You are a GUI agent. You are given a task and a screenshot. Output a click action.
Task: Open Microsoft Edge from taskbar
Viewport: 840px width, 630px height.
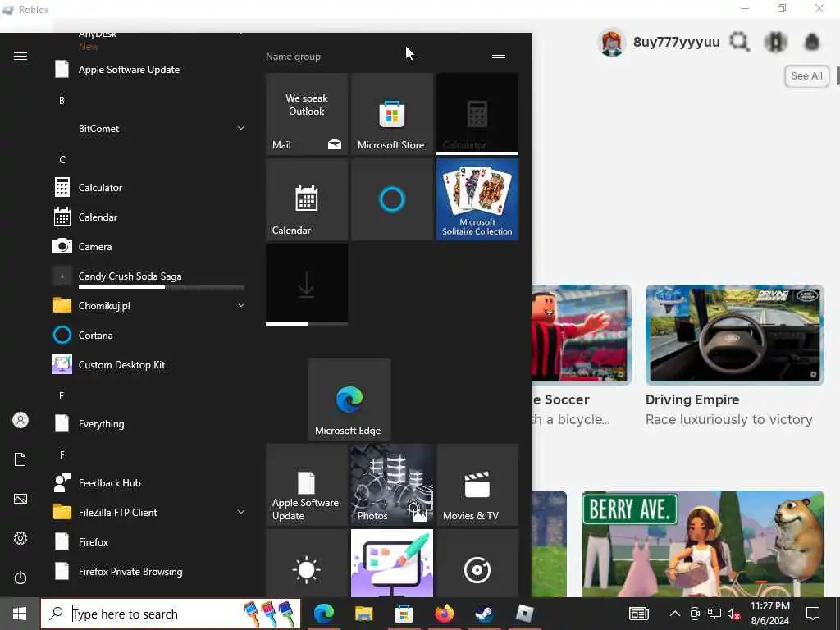pyautogui.click(x=323, y=614)
